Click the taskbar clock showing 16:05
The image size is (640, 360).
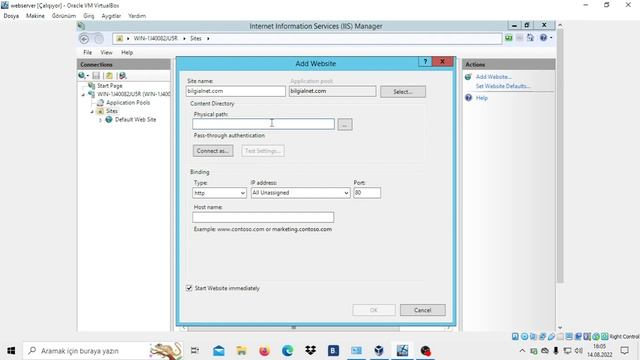[x=600, y=351]
